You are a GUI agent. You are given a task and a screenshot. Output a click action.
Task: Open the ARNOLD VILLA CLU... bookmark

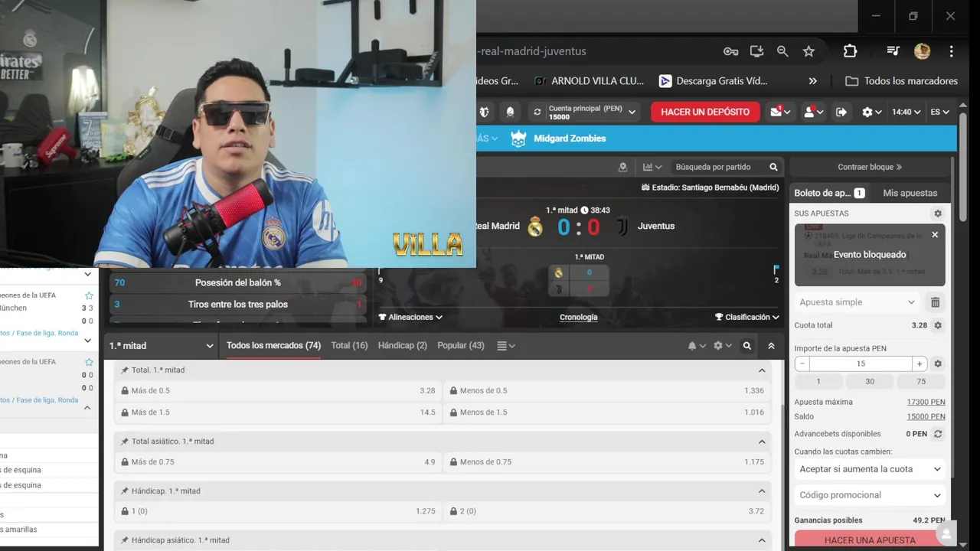590,81
